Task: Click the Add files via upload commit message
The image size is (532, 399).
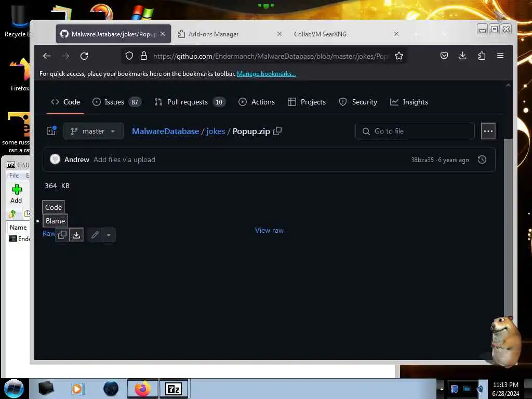Action: pos(124,159)
